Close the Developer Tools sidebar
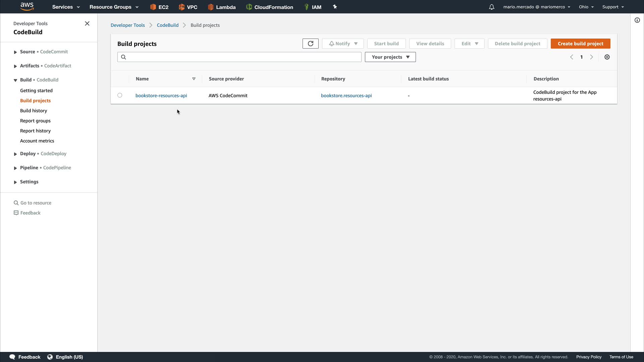Viewport: 644px width, 362px height. [x=87, y=23]
